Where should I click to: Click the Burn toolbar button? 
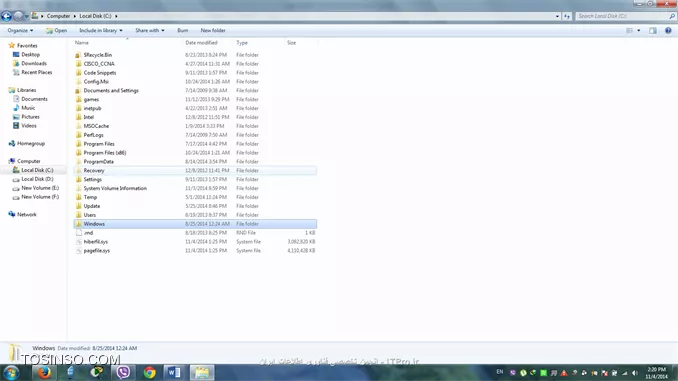pyautogui.click(x=182, y=30)
